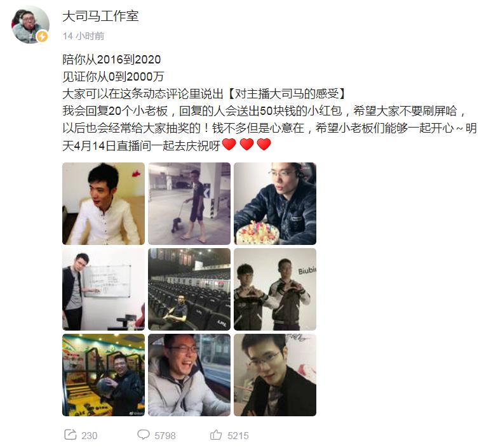
Task: Open the white-jacket man photo thumbnail
Action: (104, 204)
